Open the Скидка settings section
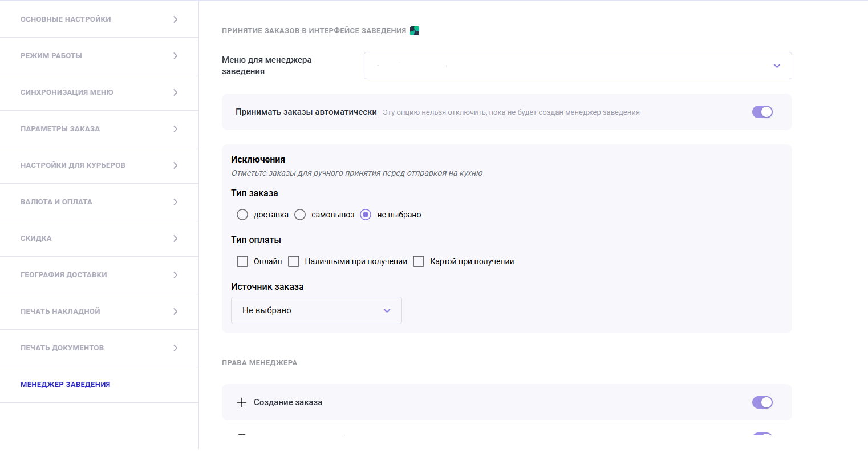Screen dimensions: 868x465 [36, 238]
